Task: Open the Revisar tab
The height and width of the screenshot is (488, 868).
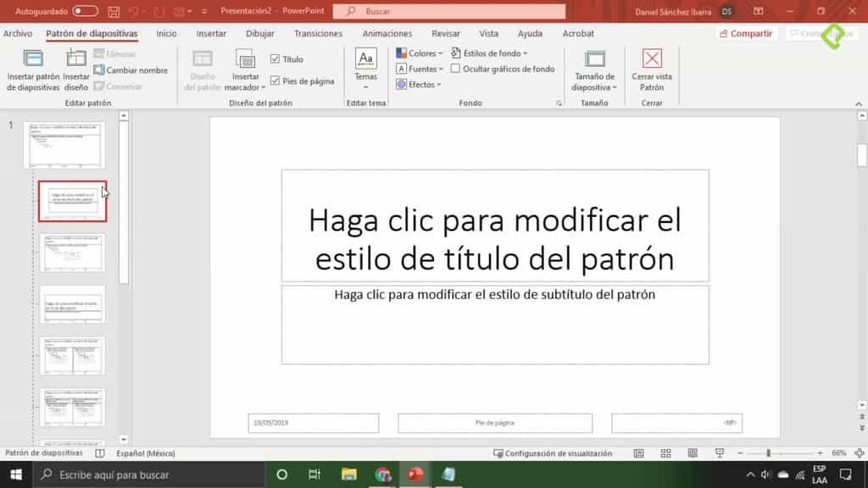Action: tap(446, 33)
